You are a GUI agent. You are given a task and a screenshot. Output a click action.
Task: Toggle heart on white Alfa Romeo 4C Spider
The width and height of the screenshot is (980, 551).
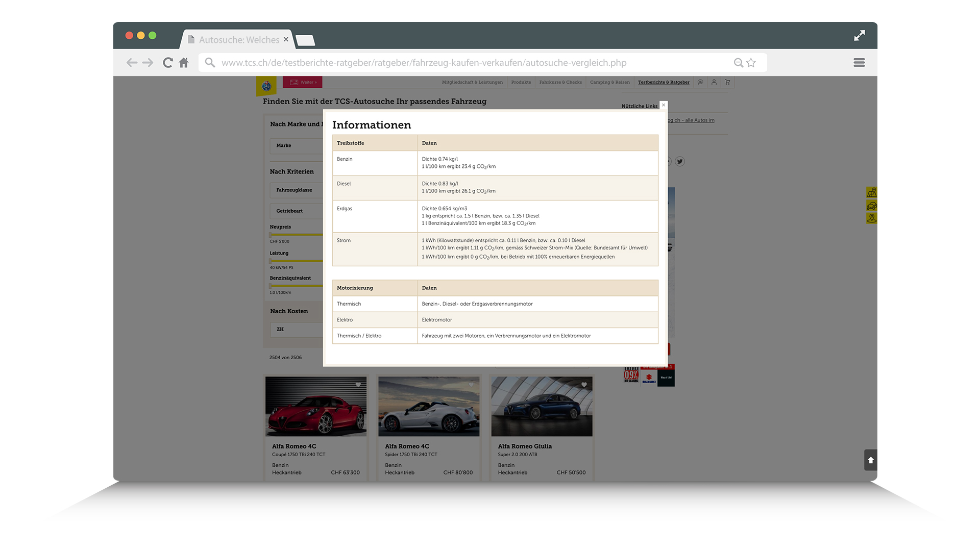[471, 385]
